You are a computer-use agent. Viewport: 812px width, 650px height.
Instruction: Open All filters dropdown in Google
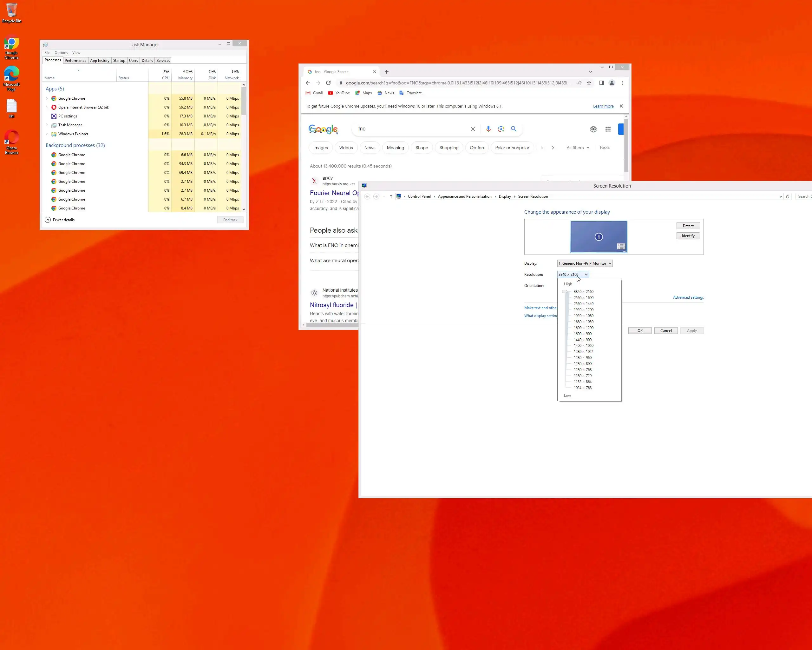(x=577, y=148)
